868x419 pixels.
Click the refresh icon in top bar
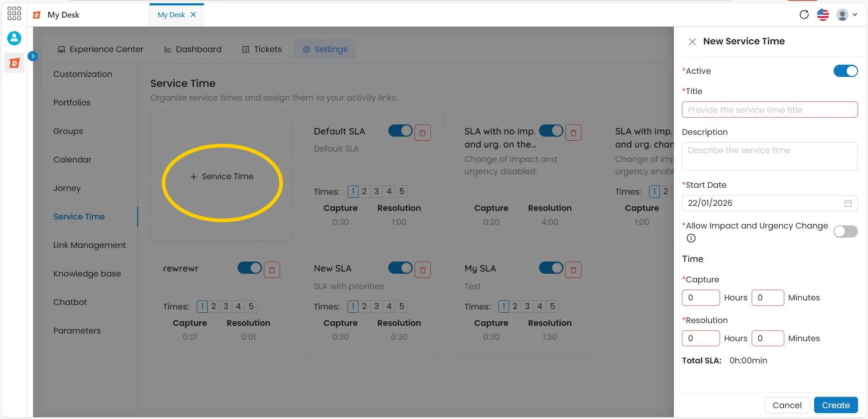click(x=804, y=14)
